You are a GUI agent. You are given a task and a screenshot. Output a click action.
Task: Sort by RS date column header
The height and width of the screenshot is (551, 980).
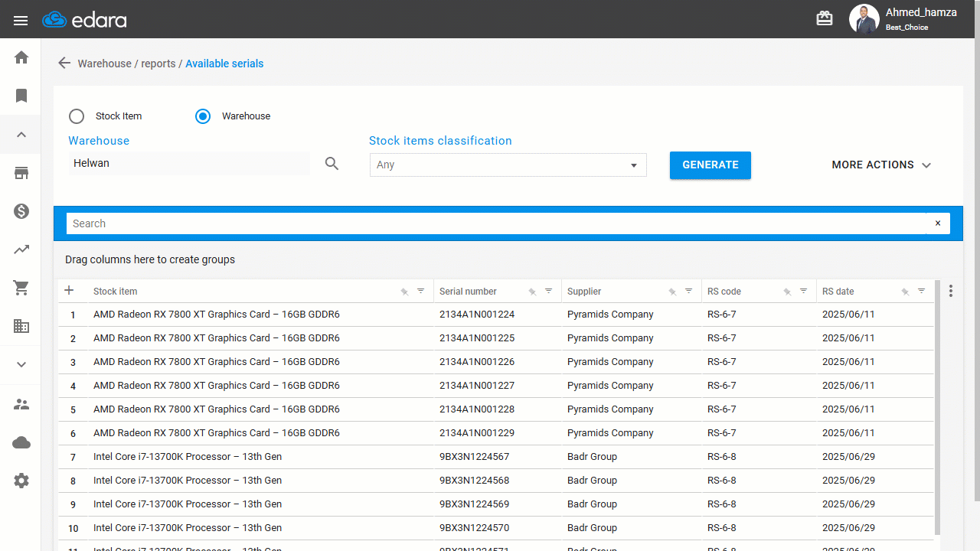(838, 292)
